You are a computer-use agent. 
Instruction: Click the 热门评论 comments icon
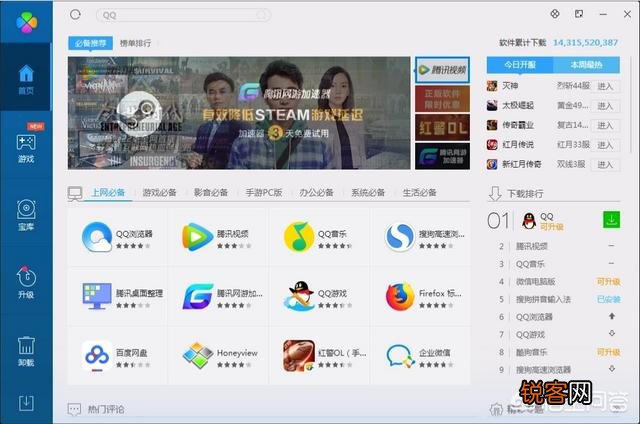pos(74,409)
